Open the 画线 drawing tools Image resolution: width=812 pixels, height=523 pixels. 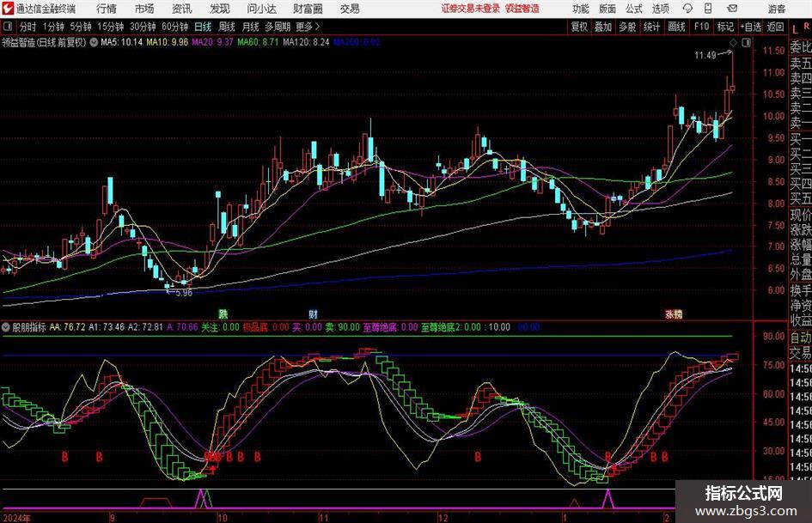677,27
